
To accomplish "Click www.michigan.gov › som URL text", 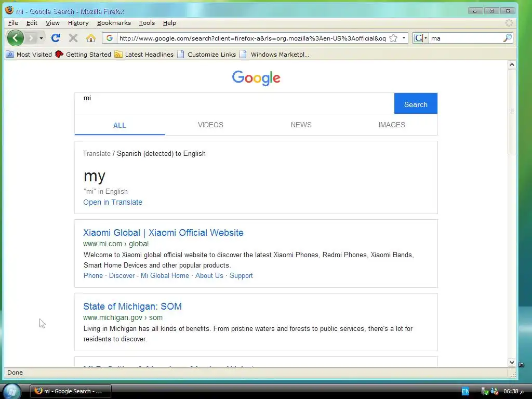I will (123, 317).
